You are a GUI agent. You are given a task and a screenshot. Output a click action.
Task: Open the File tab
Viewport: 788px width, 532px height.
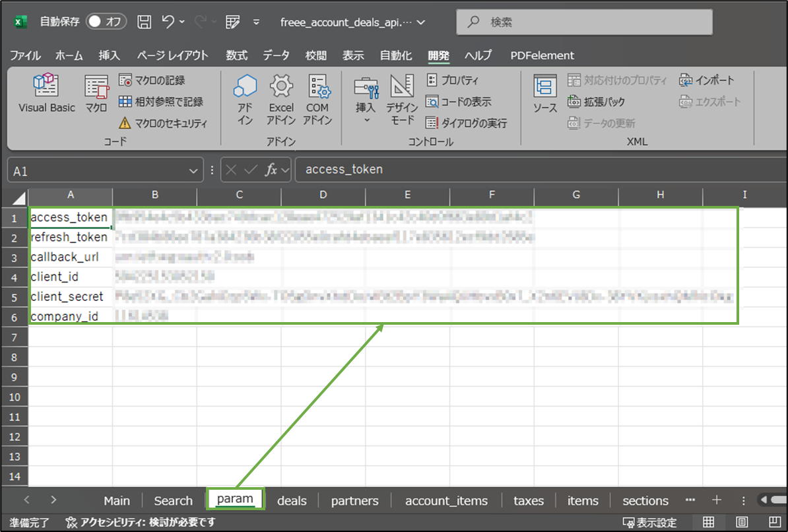click(25, 55)
